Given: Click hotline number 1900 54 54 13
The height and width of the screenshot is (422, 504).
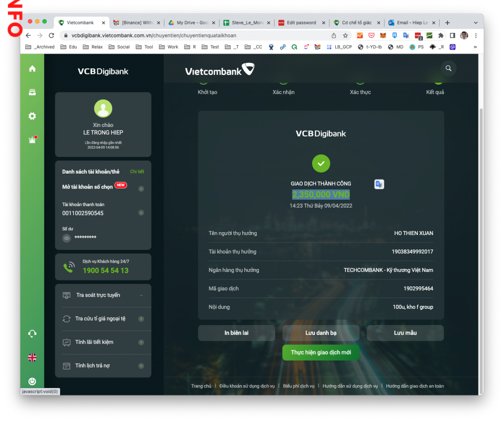Looking at the screenshot, I should point(106,271).
